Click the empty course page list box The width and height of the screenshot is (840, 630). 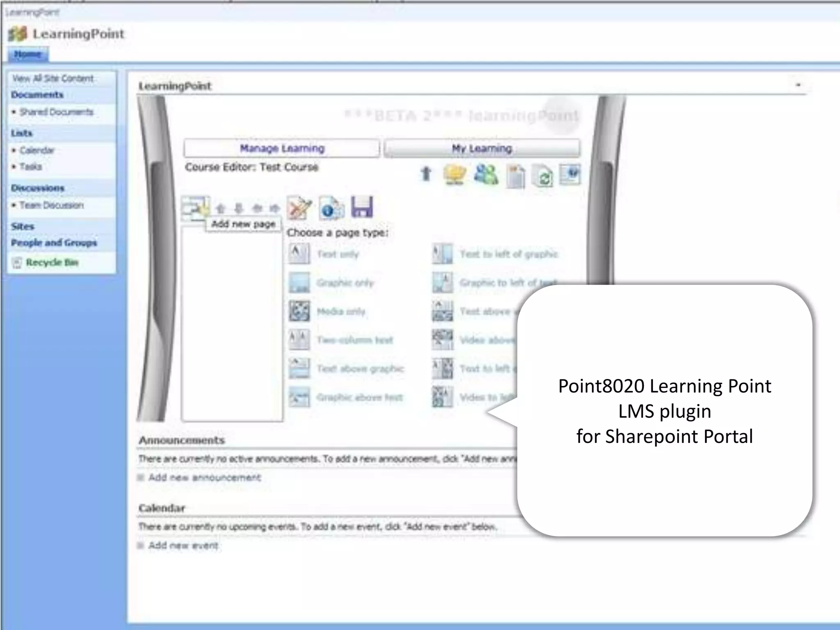click(232, 323)
